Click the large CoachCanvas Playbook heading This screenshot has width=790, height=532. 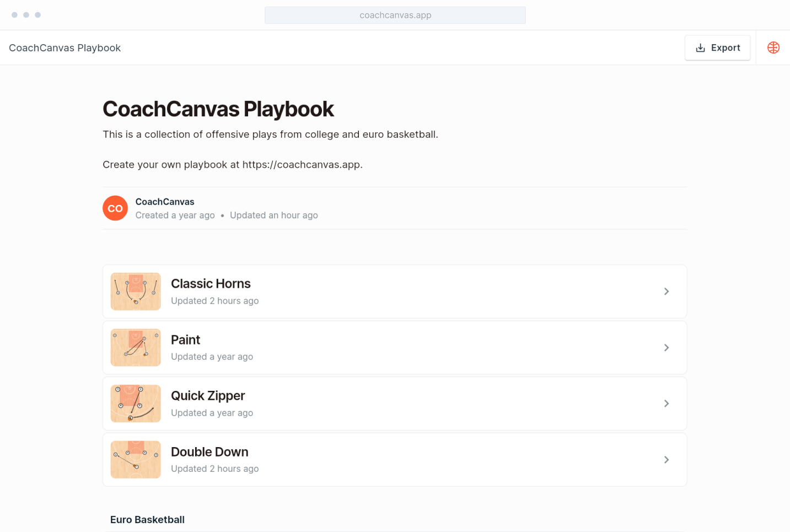pos(218,109)
